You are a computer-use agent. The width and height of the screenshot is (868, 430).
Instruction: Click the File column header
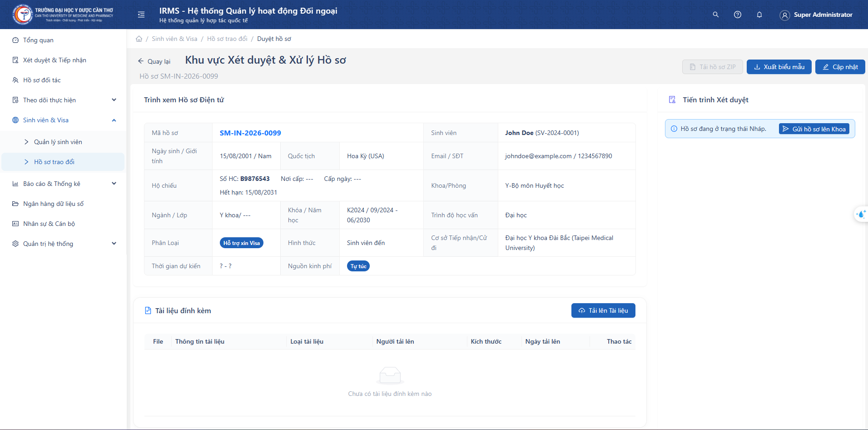[x=158, y=341]
